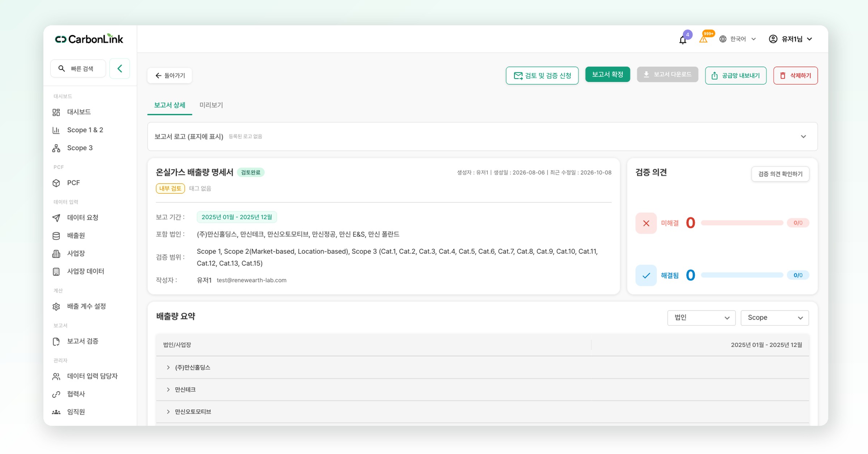Screen dimensions: 868x454
Task: Click the 해결됨 blue progress bar
Action: (x=742, y=275)
